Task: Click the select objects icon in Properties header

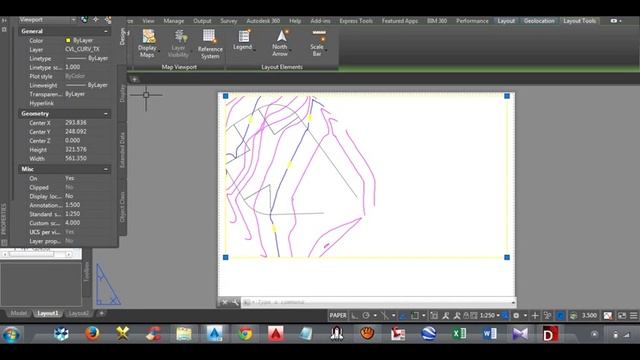Action: [96, 20]
